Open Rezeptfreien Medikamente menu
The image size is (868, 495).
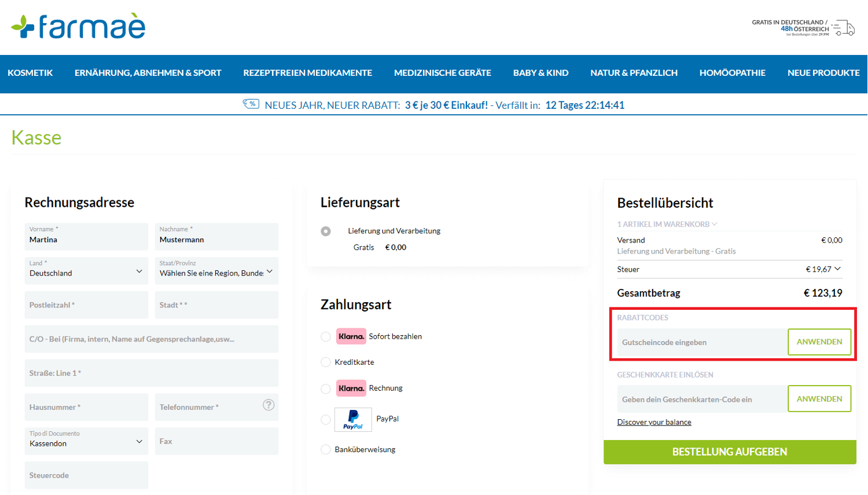308,73
